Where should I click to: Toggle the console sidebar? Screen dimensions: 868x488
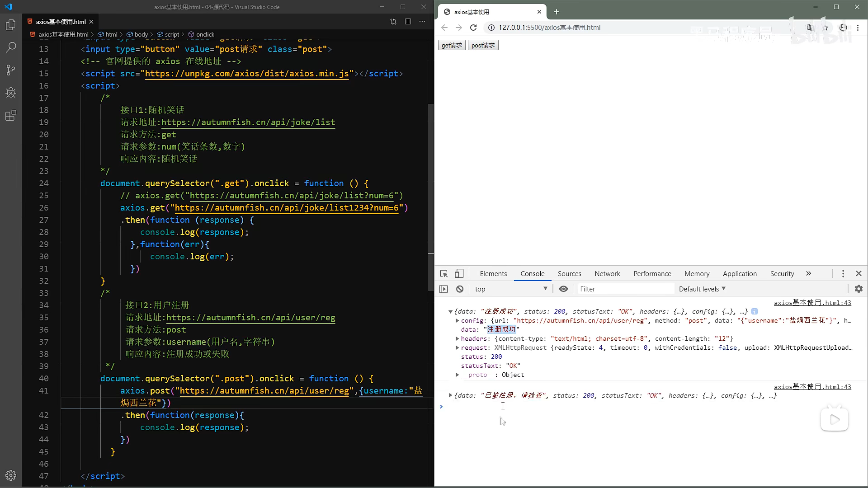(443, 289)
